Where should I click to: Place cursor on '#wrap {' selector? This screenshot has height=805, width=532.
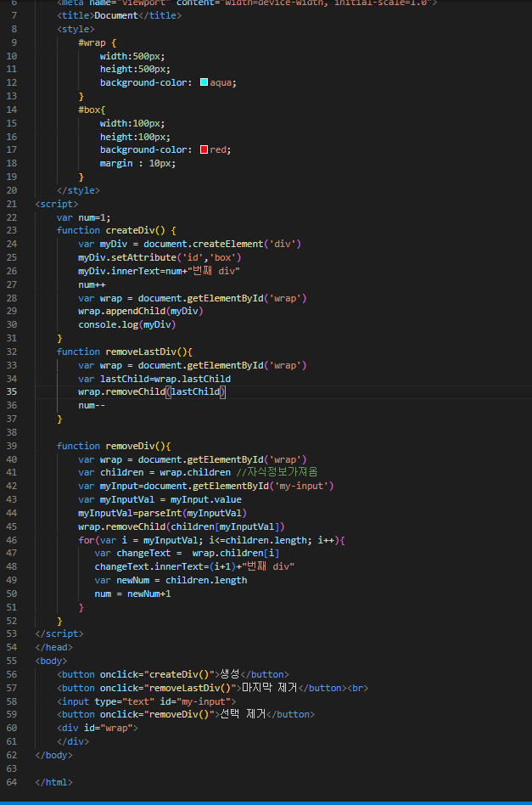tap(97, 42)
